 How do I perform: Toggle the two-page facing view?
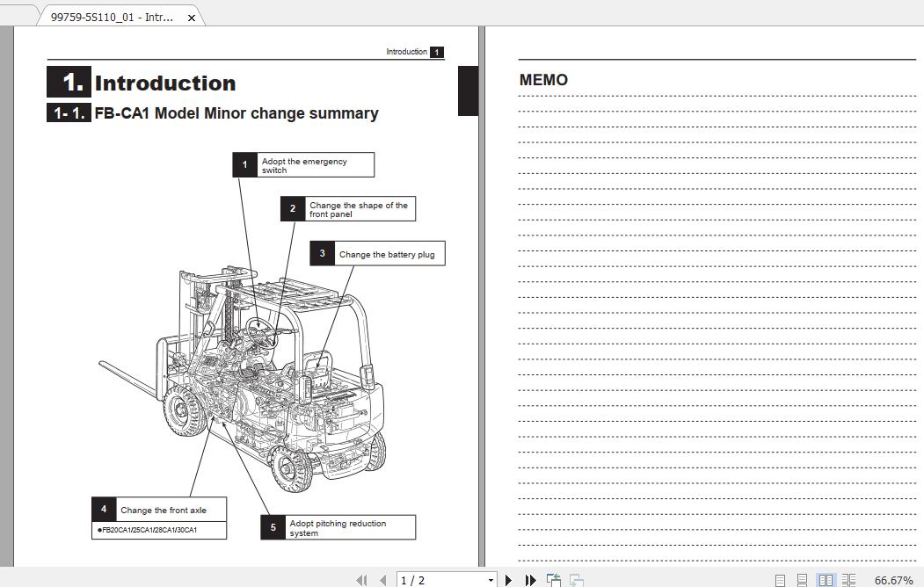(x=826, y=579)
